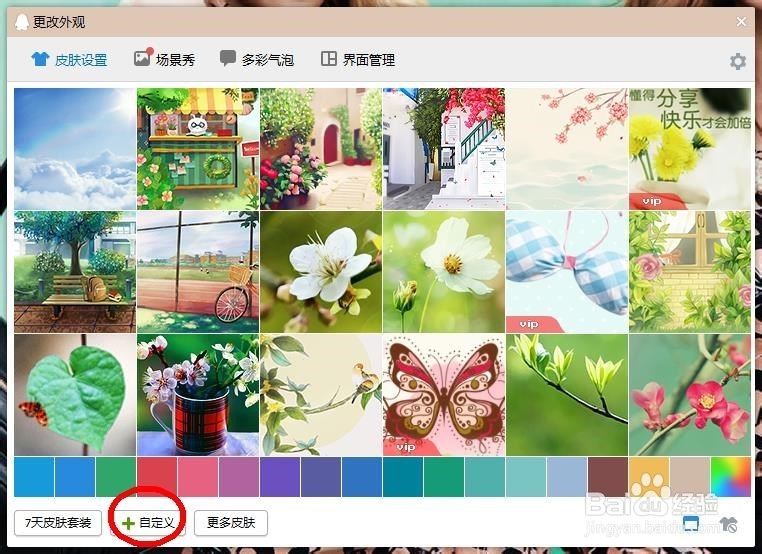Click the 自定义 custom skin button
The width and height of the screenshot is (762, 554).
pos(148,523)
